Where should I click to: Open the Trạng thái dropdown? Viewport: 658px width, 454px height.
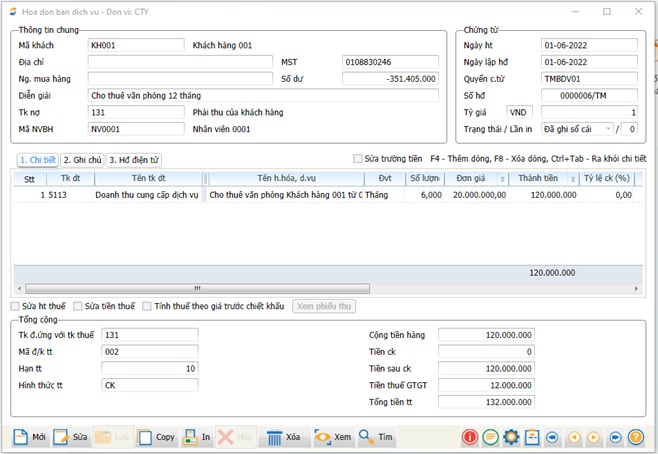coord(609,129)
